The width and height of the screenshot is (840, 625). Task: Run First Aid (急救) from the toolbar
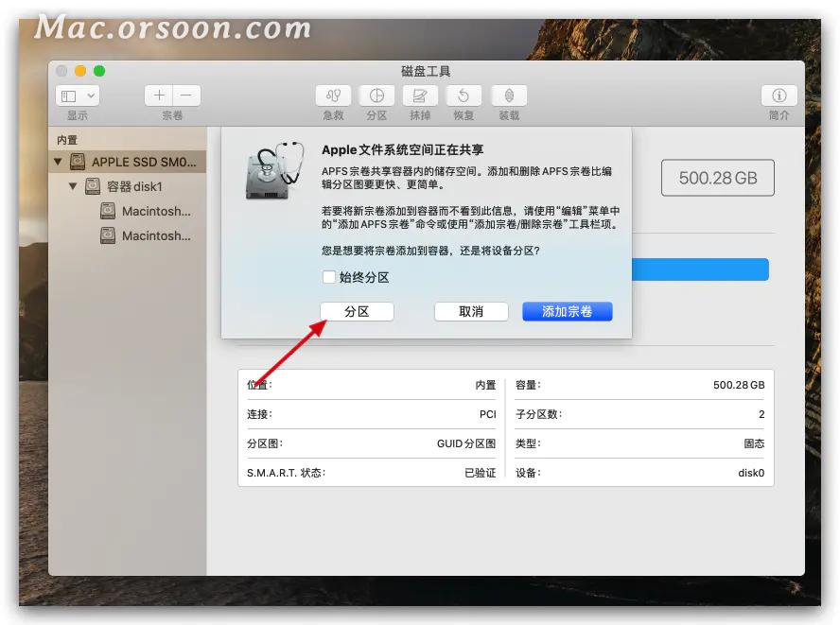pos(332,95)
